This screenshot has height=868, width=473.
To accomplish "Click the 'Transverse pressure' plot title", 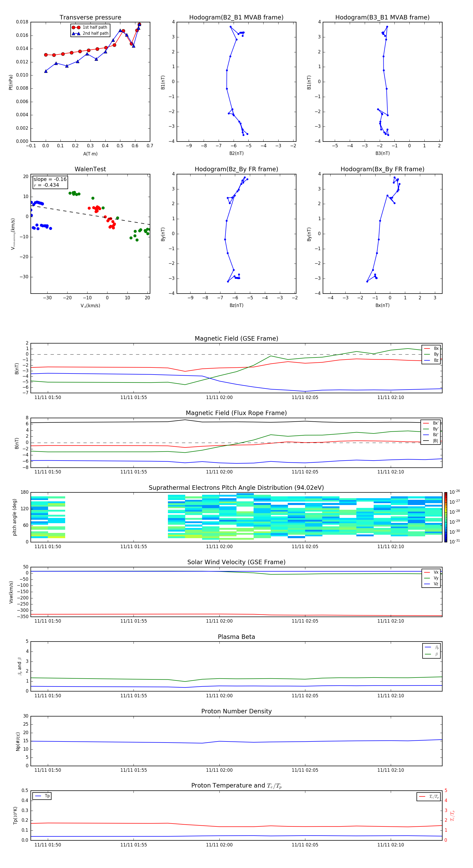I will [90, 18].
